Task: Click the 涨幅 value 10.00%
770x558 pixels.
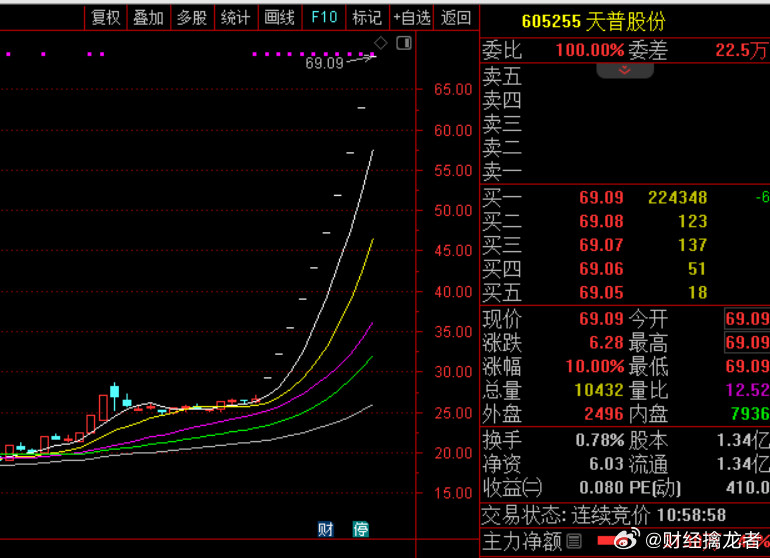Action: pyautogui.click(x=595, y=366)
